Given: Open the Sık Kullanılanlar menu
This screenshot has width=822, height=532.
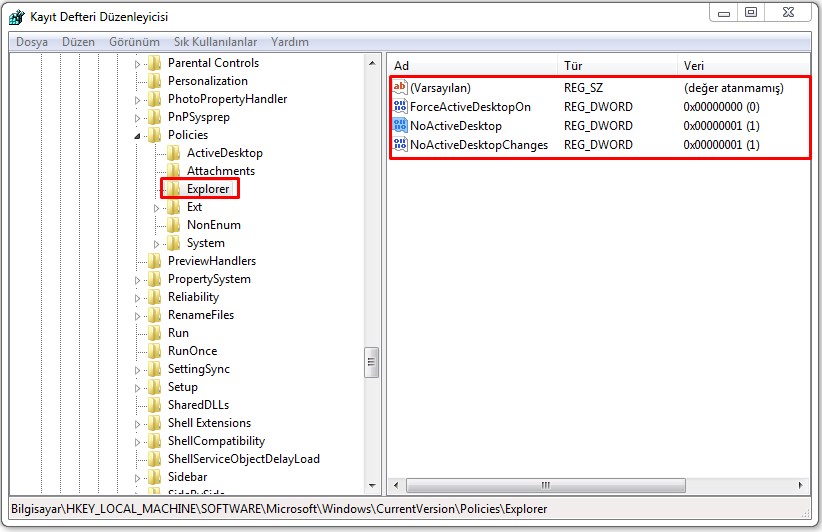Looking at the screenshot, I should [x=215, y=42].
